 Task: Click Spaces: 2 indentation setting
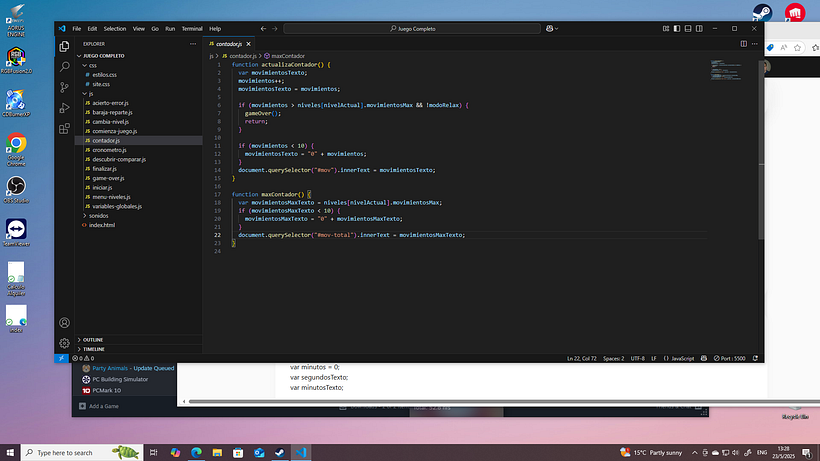[613, 359]
